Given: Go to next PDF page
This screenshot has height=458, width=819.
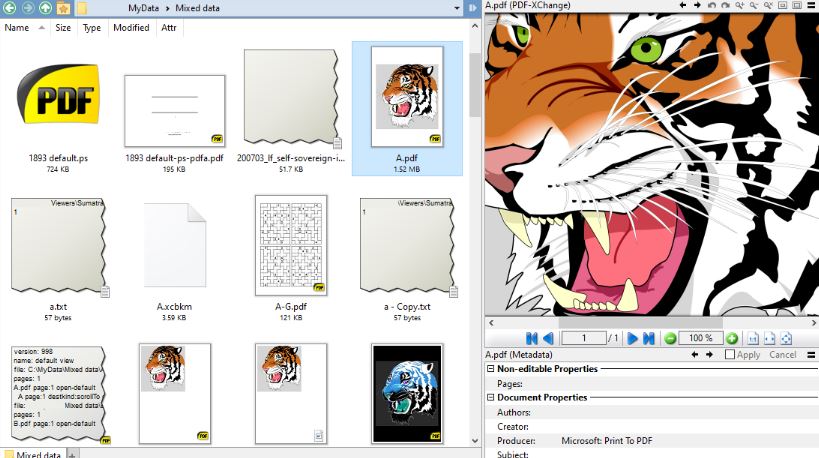Looking at the screenshot, I should [x=633, y=338].
